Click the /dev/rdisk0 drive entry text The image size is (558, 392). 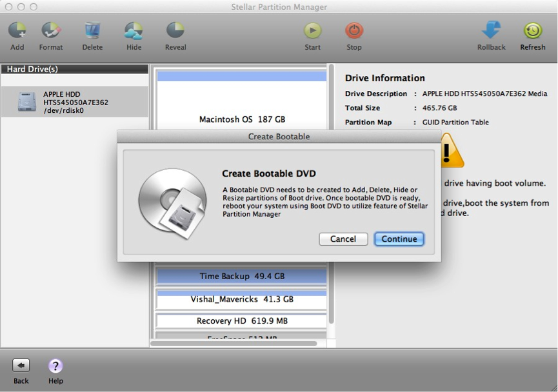(x=63, y=110)
